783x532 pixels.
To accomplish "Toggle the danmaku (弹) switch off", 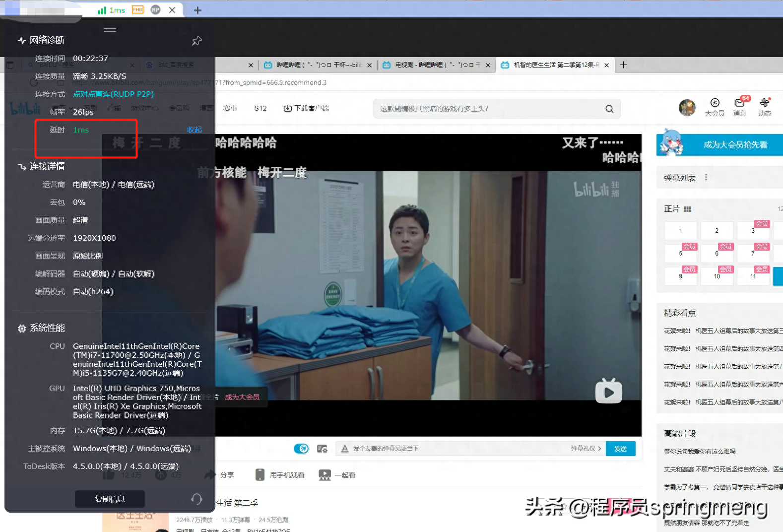I will [x=301, y=449].
